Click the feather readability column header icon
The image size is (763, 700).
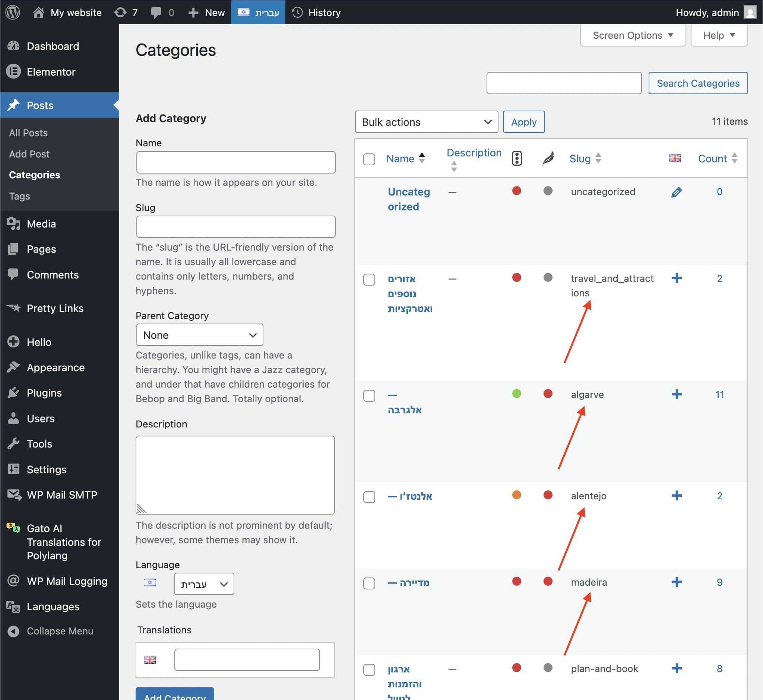pyautogui.click(x=548, y=158)
